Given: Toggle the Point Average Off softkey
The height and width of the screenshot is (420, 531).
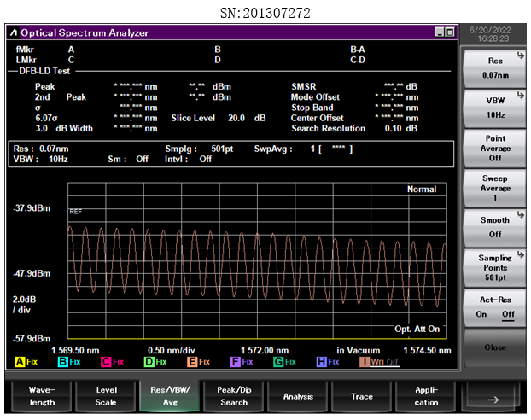Looking at the screenshot, I should (x=495, y=148).
